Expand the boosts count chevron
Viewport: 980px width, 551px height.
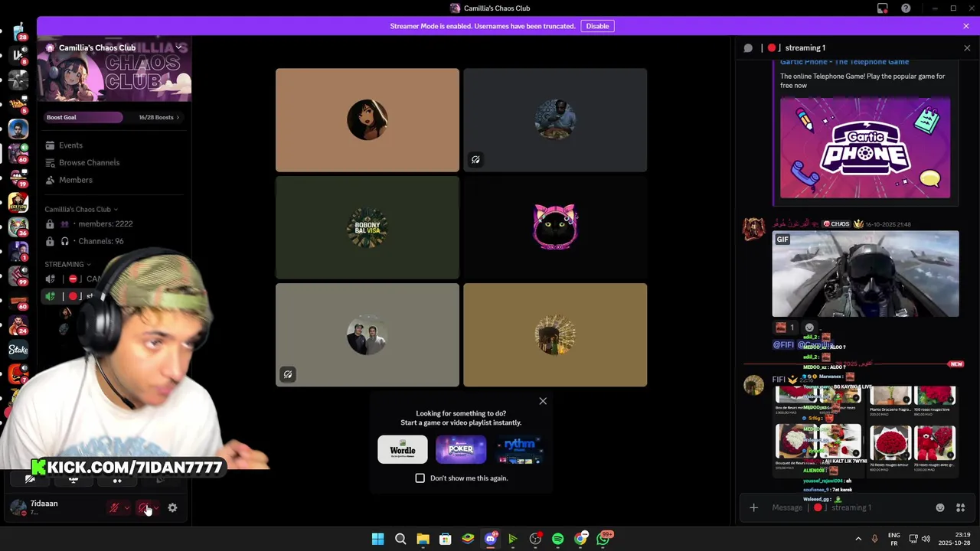click(178, 117)
